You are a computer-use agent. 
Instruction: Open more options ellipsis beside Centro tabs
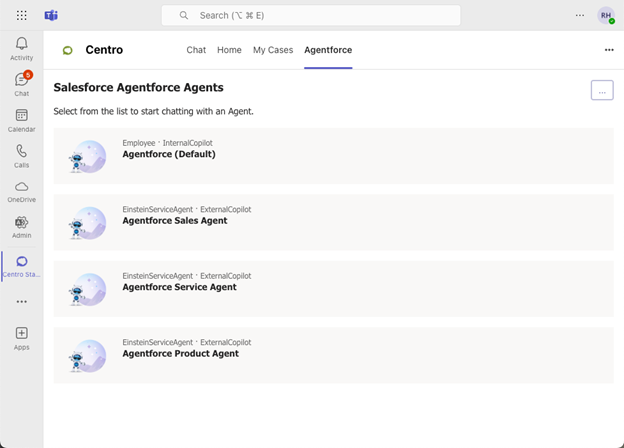(609, 50)
